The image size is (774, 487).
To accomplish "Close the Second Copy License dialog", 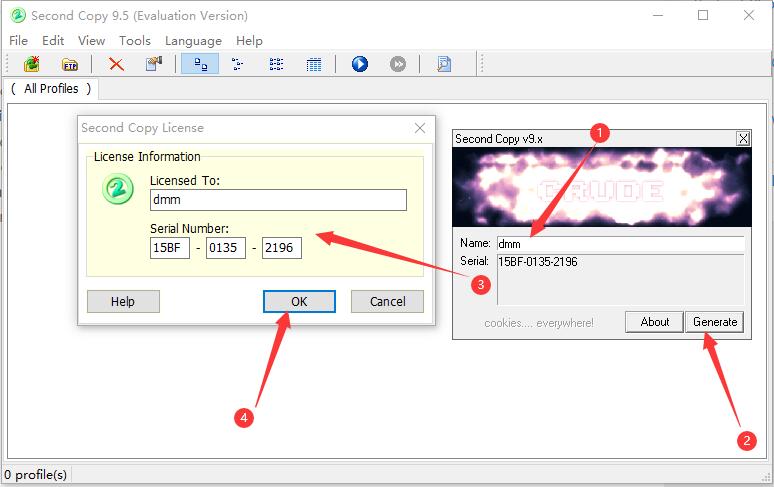I will tap(420, 128).
